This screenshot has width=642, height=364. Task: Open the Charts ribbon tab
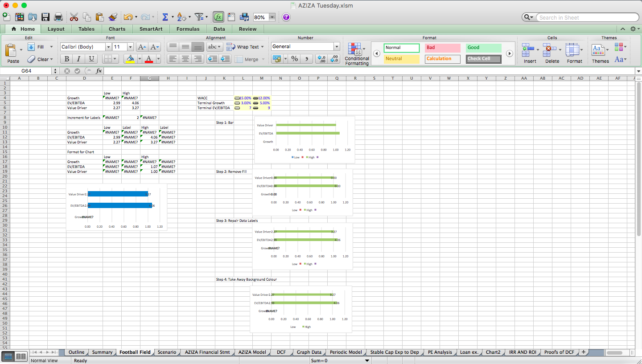point(117,29)
